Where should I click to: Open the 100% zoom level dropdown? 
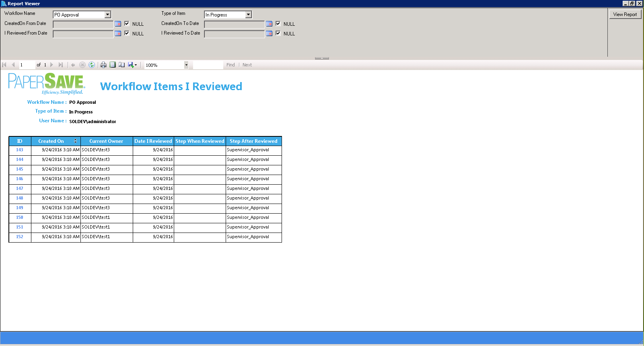tap(186, 65)
